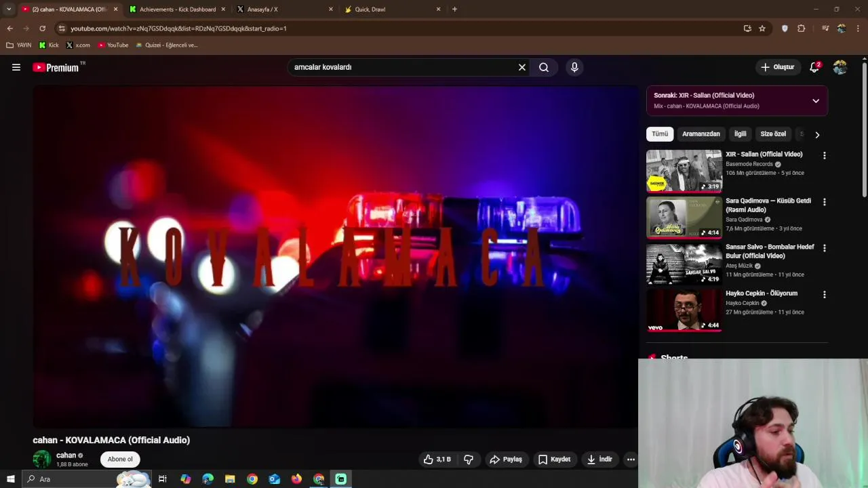
Task: Subscribe with Abone ol button
Action: (120, 459)
